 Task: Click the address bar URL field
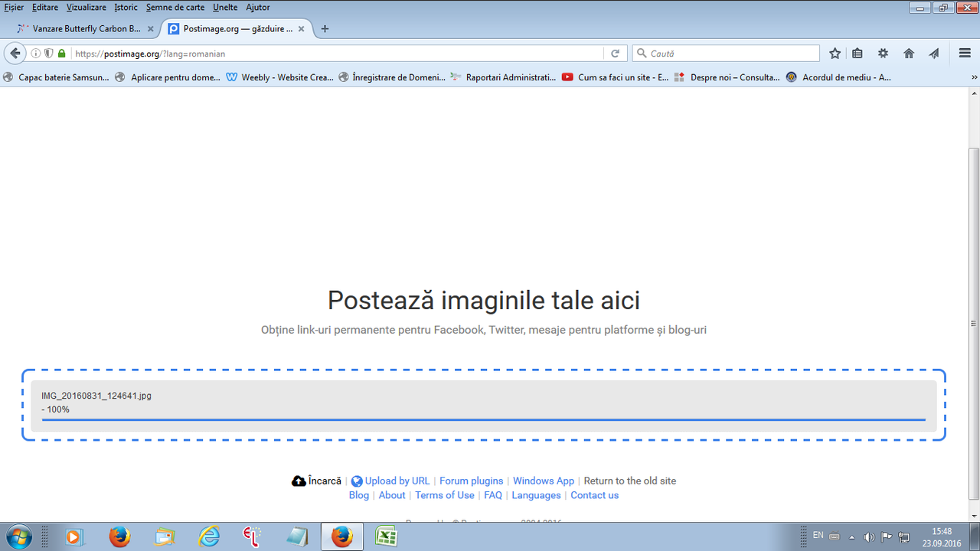coord(337,54)
